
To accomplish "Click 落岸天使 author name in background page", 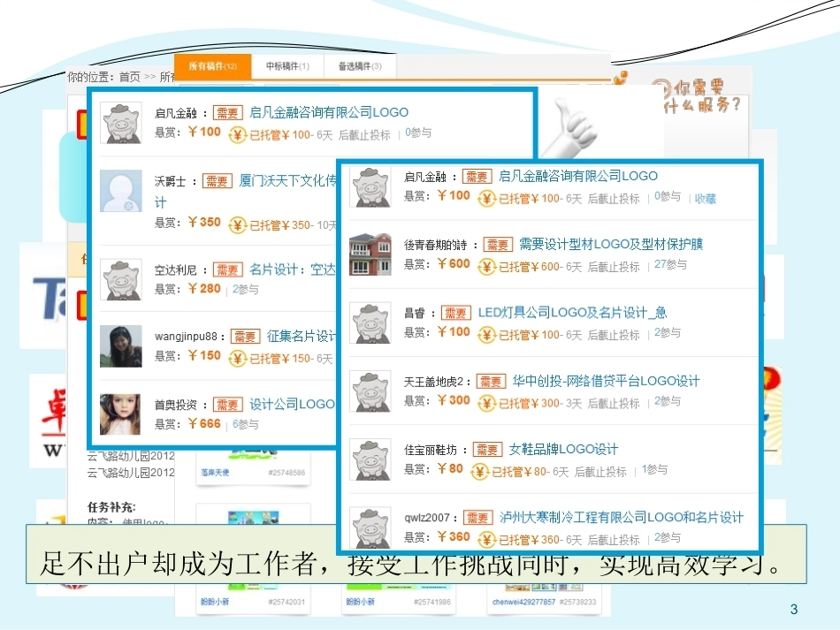I will pos(215,473).
